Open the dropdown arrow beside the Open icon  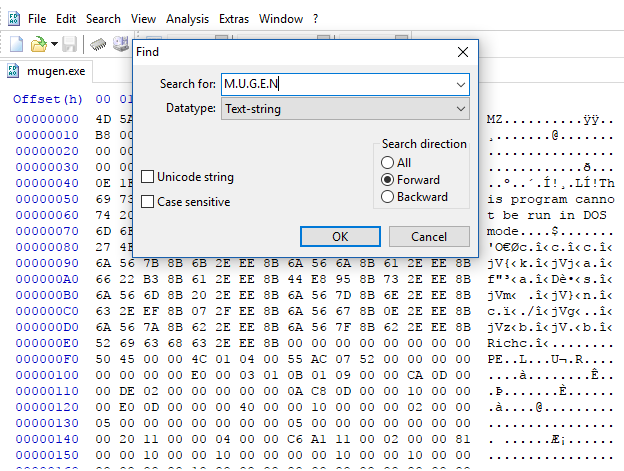[55, 44]
